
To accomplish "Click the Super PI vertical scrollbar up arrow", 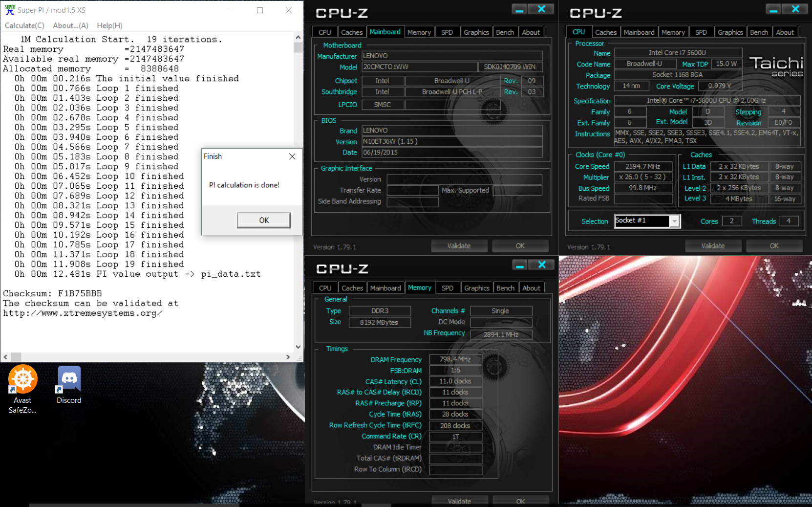I will coord(298,37).
